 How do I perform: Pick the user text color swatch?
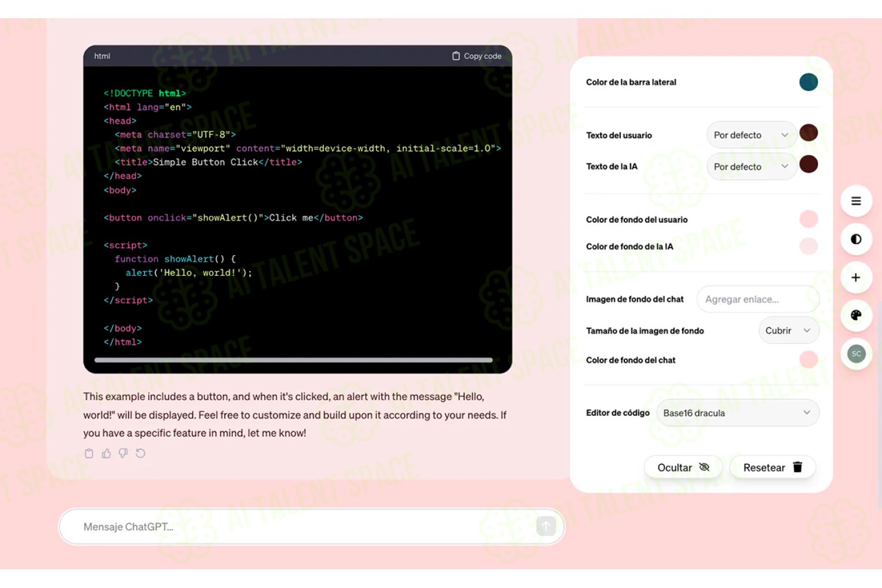808,133
